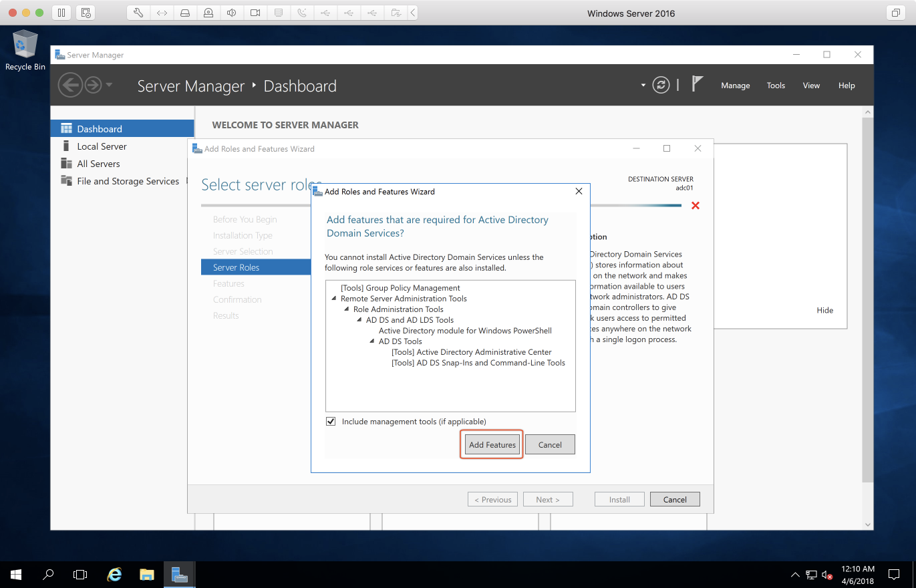Uncheck Include management tools checkbox
Image resolution: width=916 pixels, height=588 pixels.
point(331,422)
